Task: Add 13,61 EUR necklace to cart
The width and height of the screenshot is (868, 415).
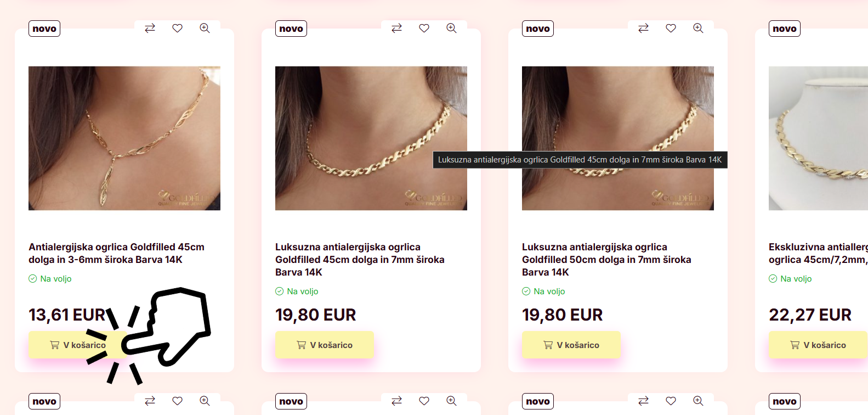Action: pos(77,345)
